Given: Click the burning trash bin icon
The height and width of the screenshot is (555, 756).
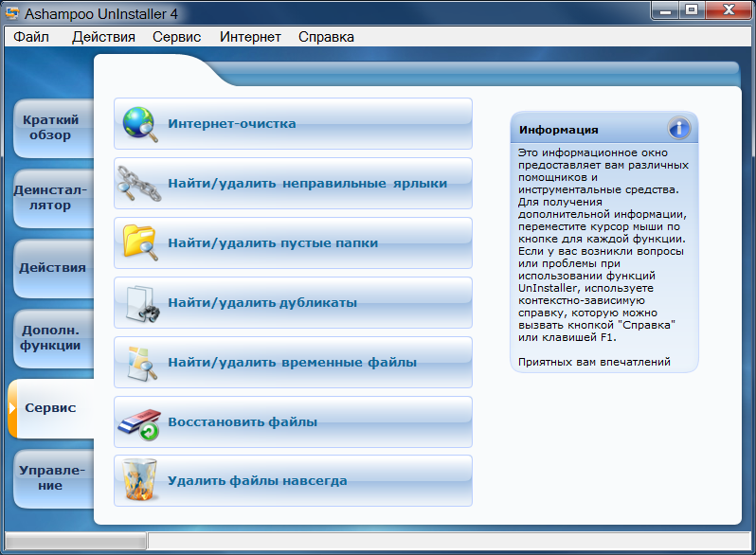Looking at the screenshot, I should tap(140, 481).
